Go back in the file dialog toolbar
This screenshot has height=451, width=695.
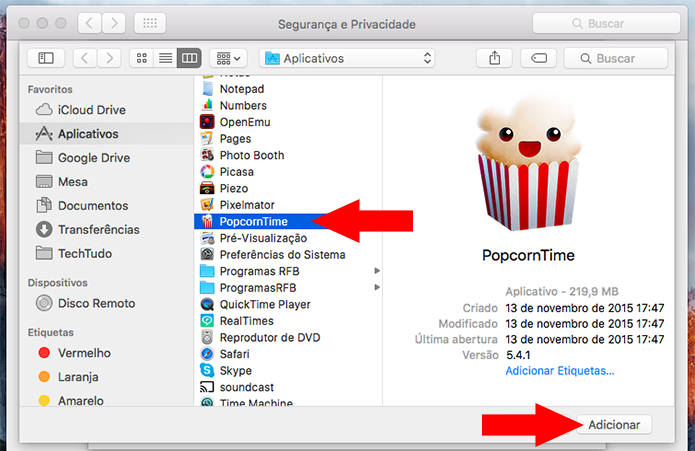[85, 58]
